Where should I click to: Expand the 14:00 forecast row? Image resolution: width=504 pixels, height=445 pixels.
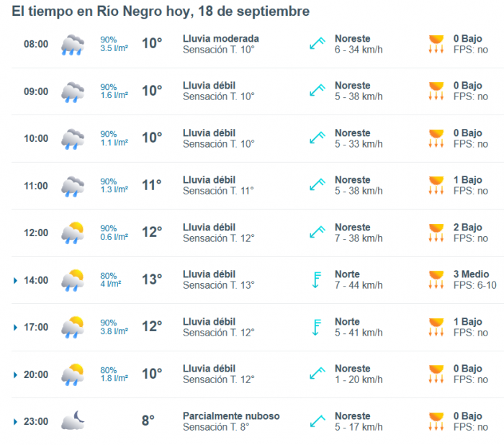[x=16, y=280]
